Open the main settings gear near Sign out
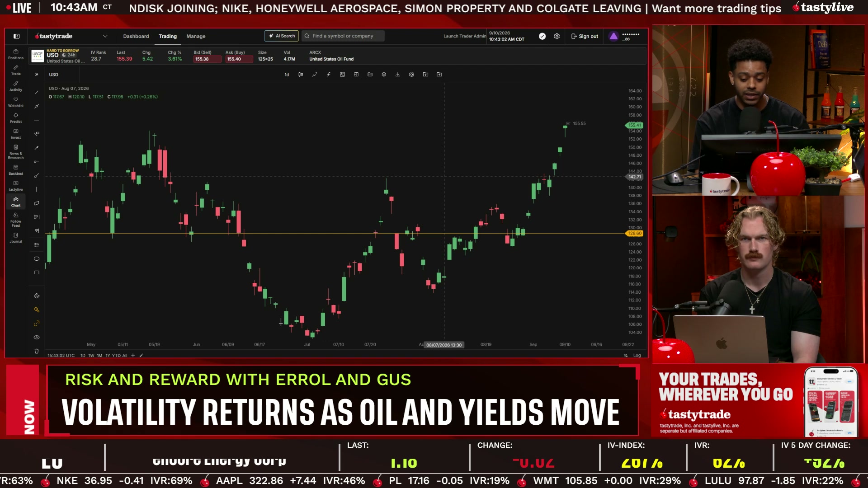Image resolution: width=868 pixels, height=488 pixels. (557, 36)
